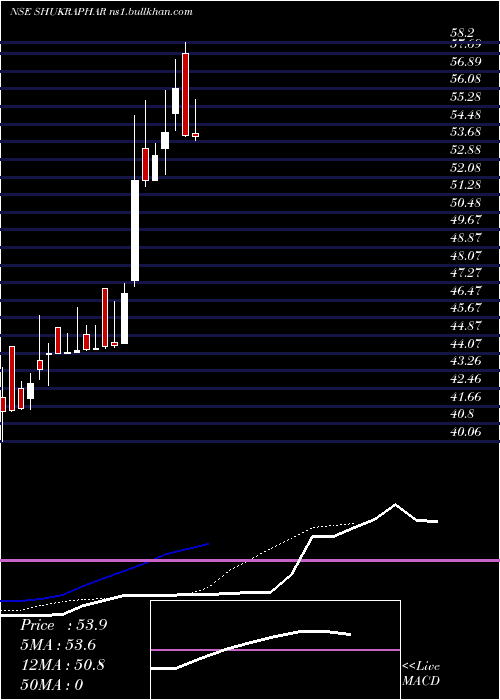Click the 49.67 price level label
This screenshot has height=700, width=500.
(x=466, y=220)
